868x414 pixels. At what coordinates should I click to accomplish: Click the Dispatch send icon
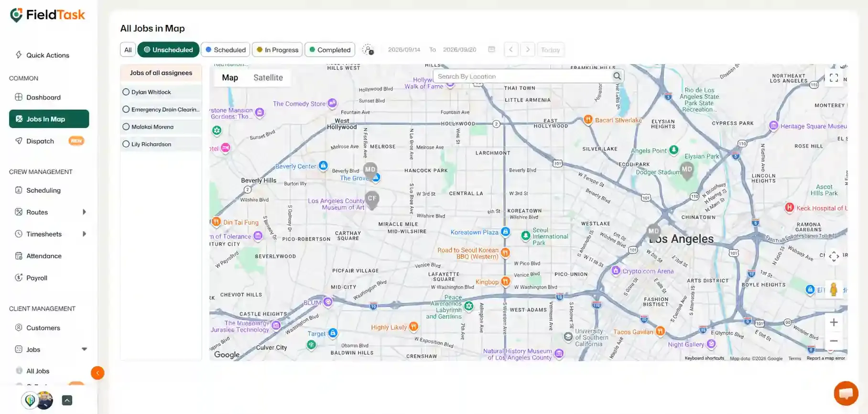coord(19,141)
